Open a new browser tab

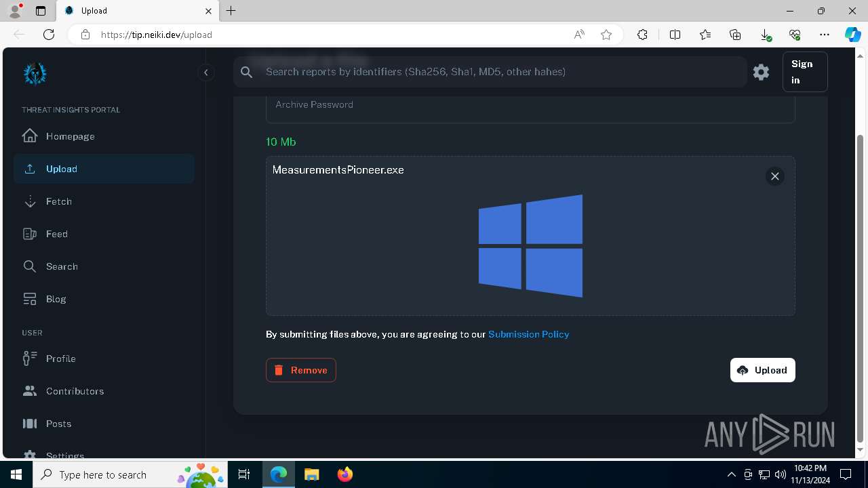click(x=231, y=11)
